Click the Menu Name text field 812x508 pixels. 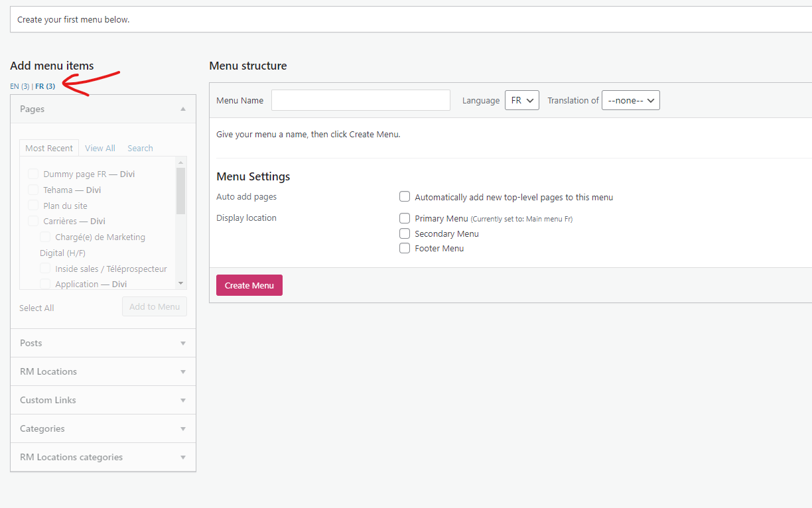pyautogui.click(x=361, y=100)
